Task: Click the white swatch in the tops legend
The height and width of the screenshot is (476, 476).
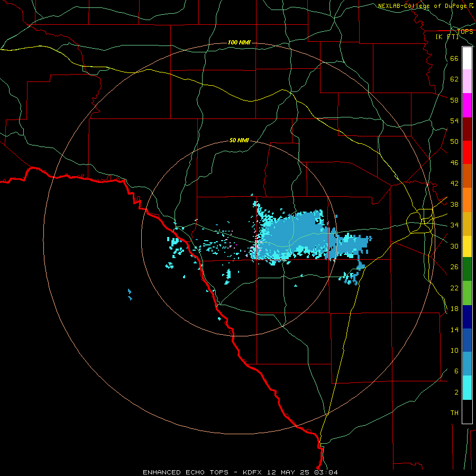Action: (x=467, y=58)
